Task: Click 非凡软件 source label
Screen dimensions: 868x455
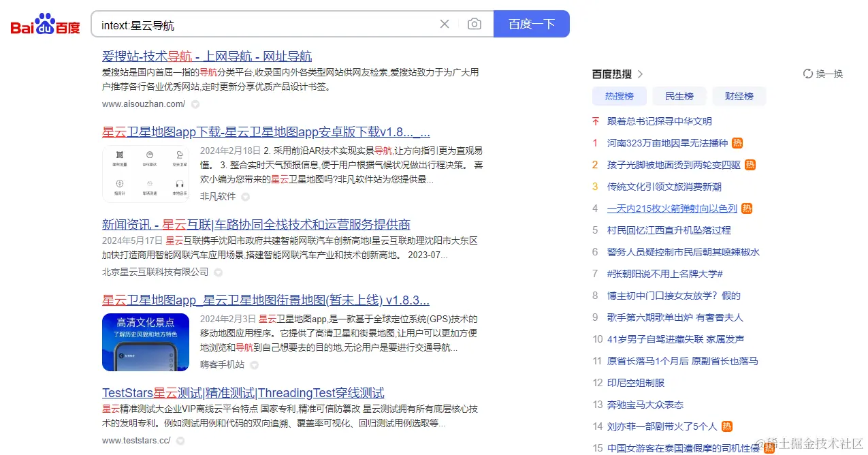Action: point(218,197)
